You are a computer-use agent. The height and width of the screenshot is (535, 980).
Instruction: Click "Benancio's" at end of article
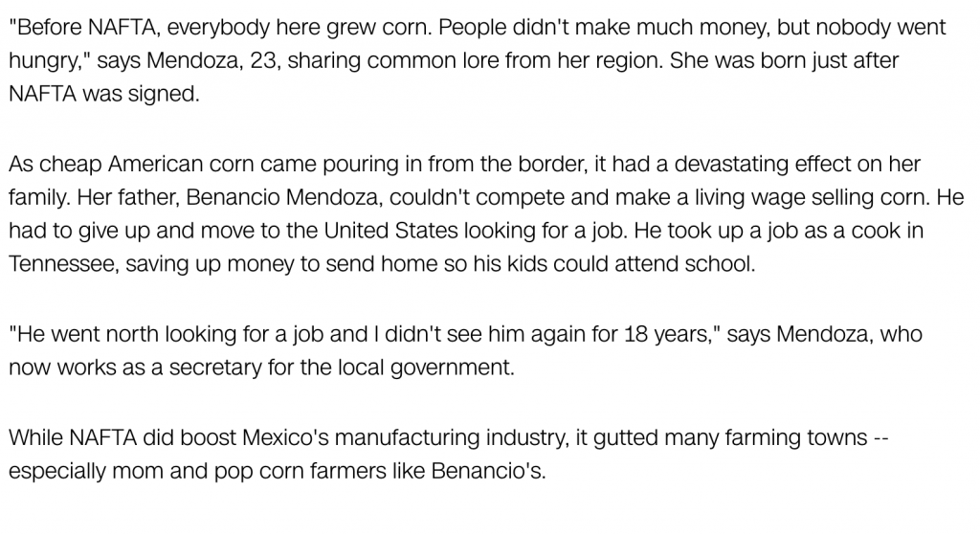pos(486,471)
